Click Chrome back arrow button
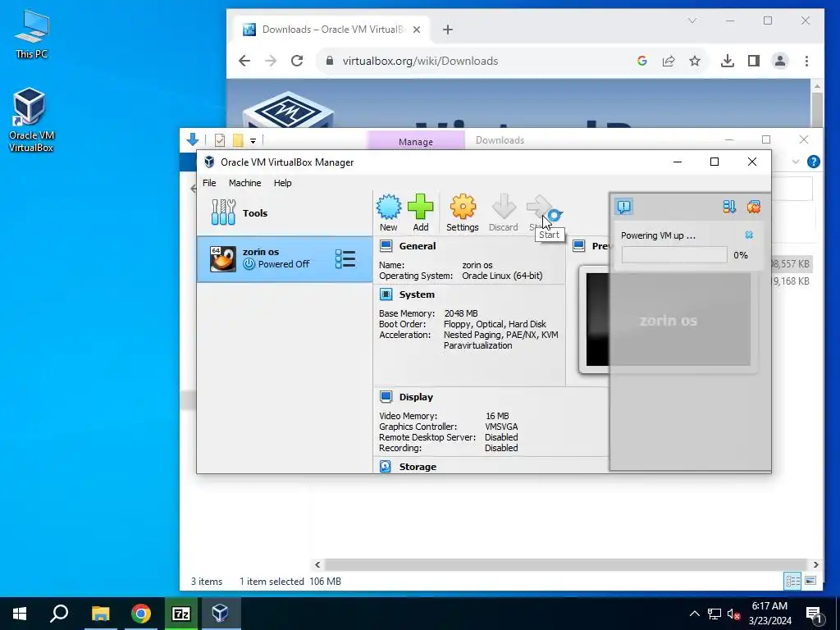The image size is (840, 630). [x=244, y=61]
